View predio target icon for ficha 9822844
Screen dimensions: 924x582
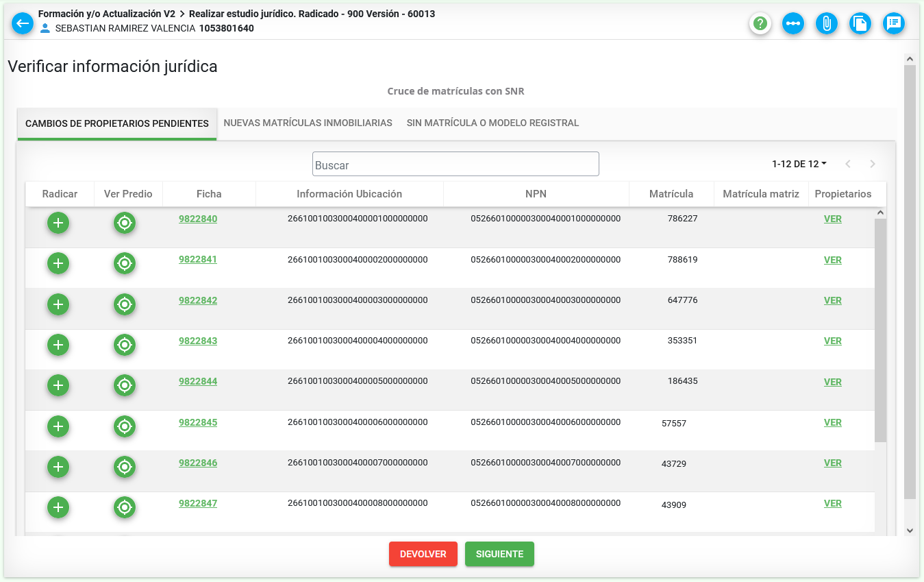125,386
